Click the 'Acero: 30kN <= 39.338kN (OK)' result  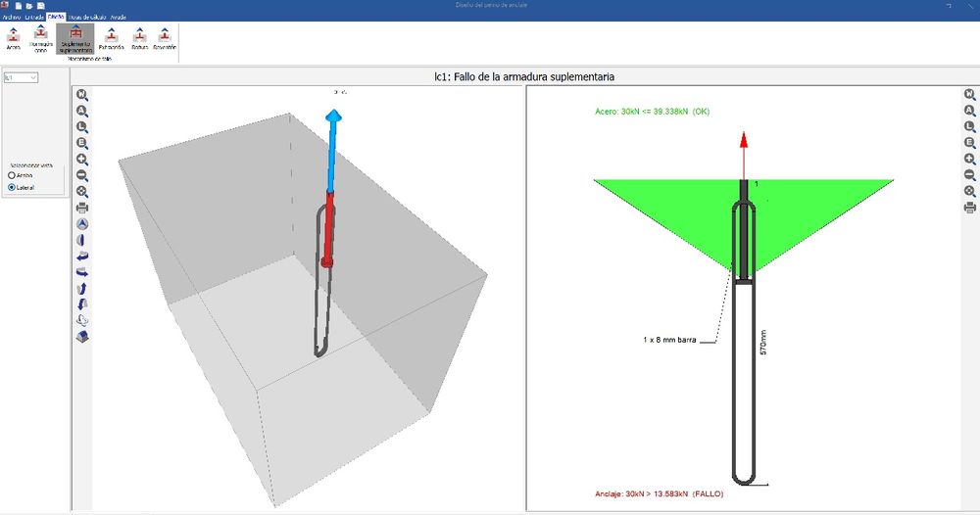[652, 112]
